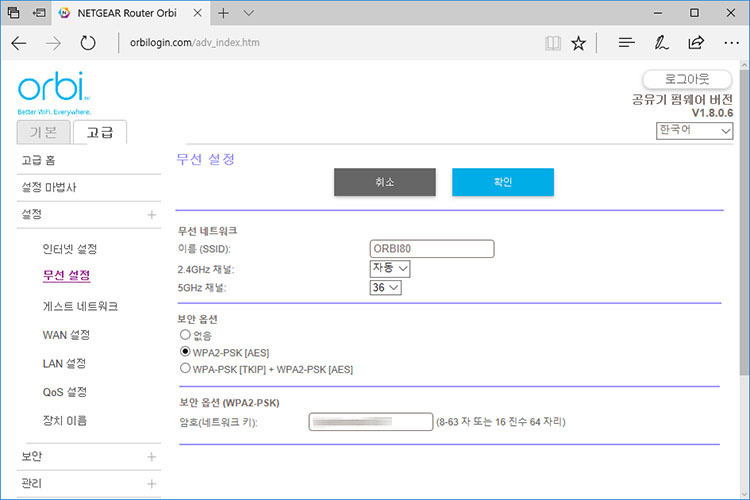Viewport: 750px width, 500px height.
Task: Open 5GHz channel dropdown 36
Action: [x=386, y=288]
